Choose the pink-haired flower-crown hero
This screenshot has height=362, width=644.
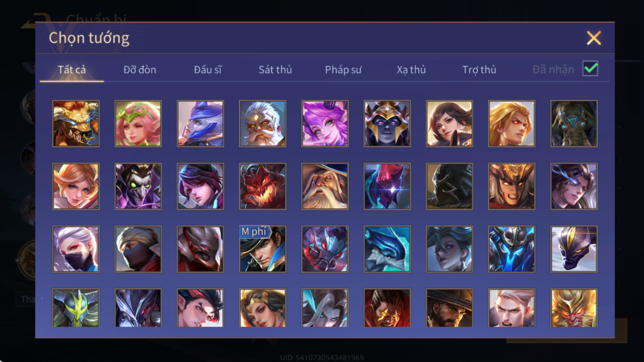138,124
